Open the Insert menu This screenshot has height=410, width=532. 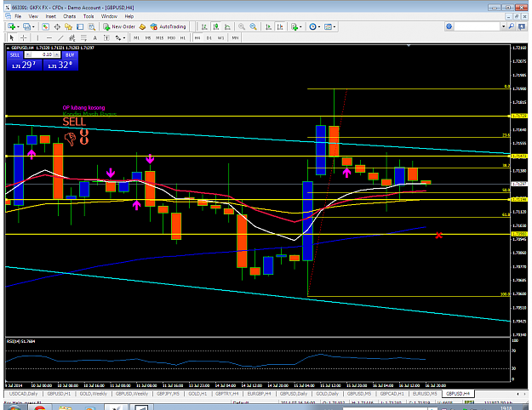50,16
